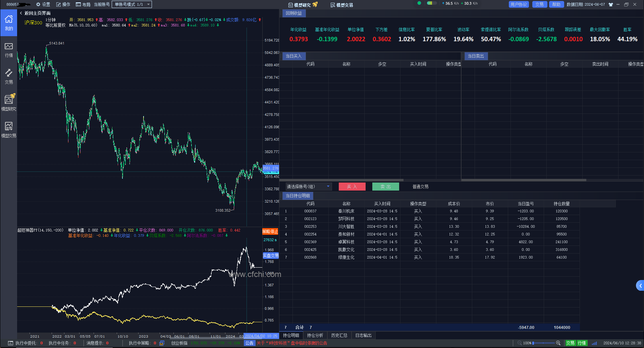Sort holdings by 成本价 column header

[x=454, y=204]
